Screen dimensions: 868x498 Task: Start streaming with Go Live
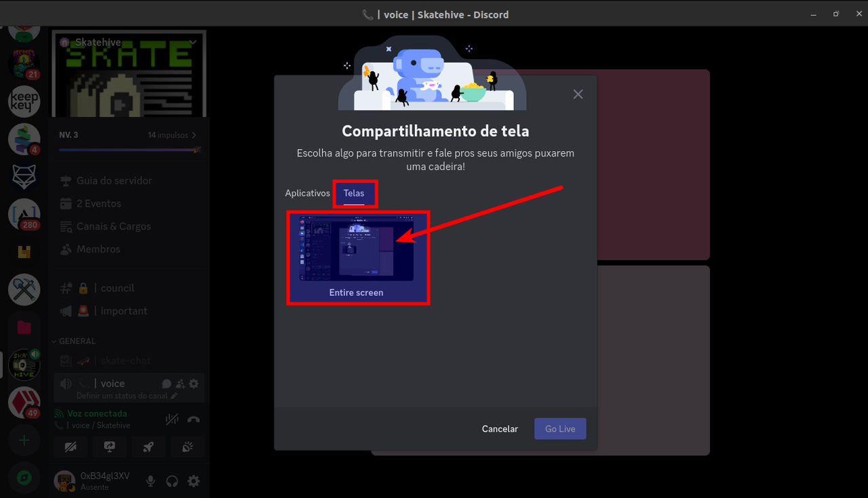click(x=560, y=429)
